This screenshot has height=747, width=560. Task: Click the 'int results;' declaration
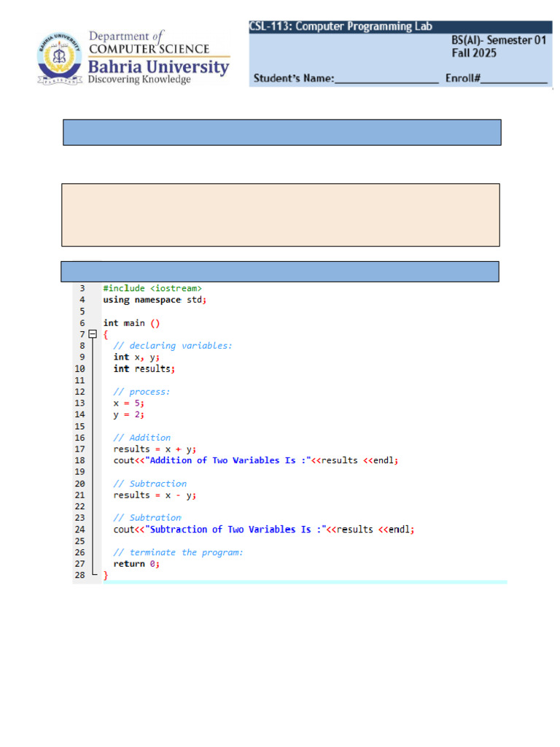click(x=144, y=368)
